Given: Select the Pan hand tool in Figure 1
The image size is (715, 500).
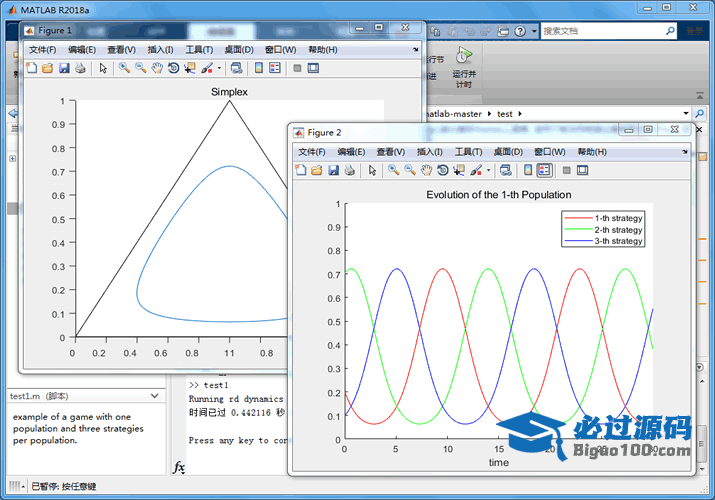Looking at the screenshot, I should click(x=157, y=68).
